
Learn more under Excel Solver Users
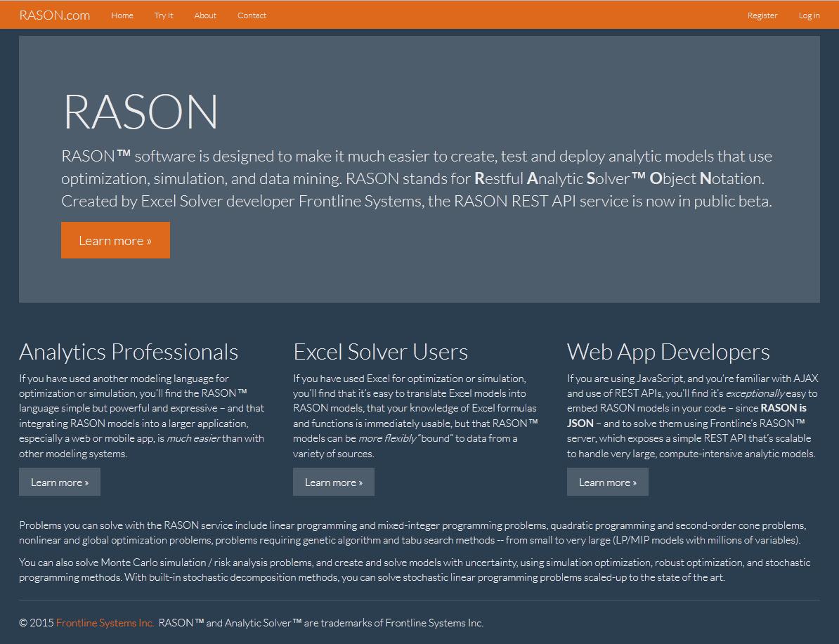(x=333, y=482)
